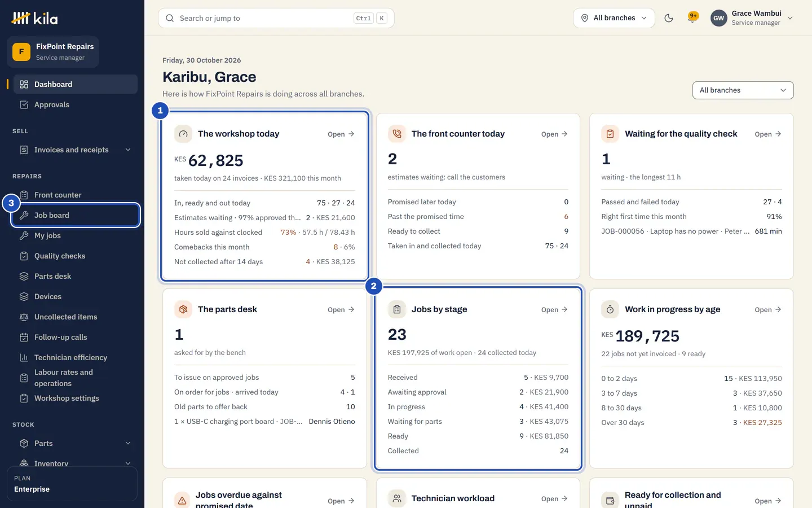The width and height of the screenshot is (812, 508).
Task: Click the Parts desk layers icon
Action: tap(24, 276)
